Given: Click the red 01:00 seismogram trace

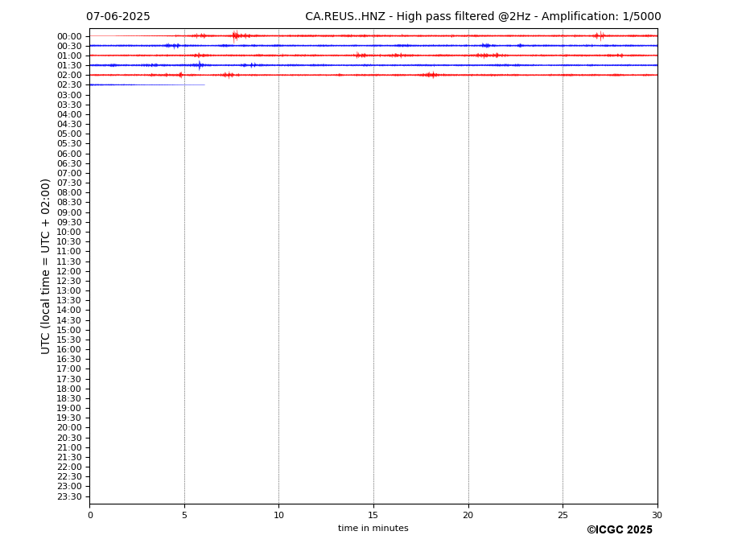Looking at the screenshot, I should (373, 56).
